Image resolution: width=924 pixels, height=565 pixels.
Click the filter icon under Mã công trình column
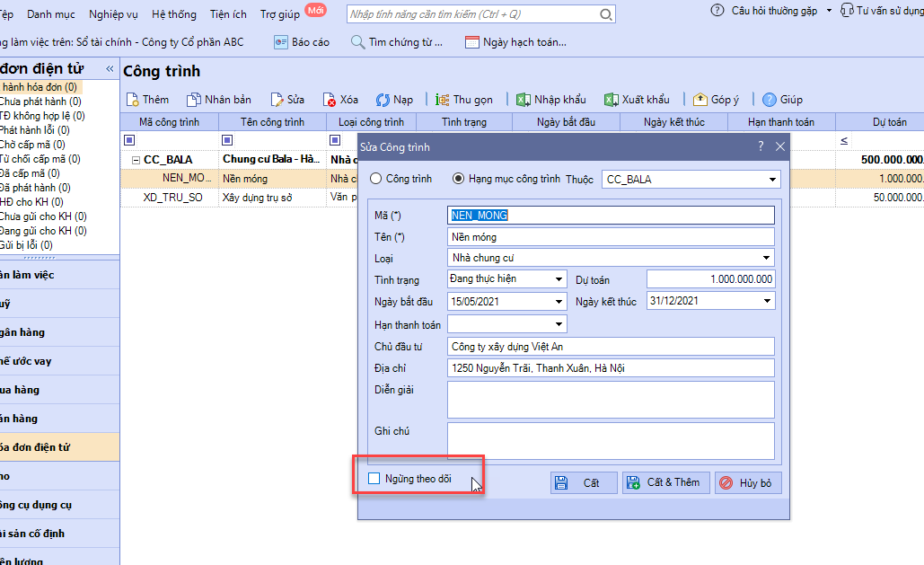click(x=129, y=140)
